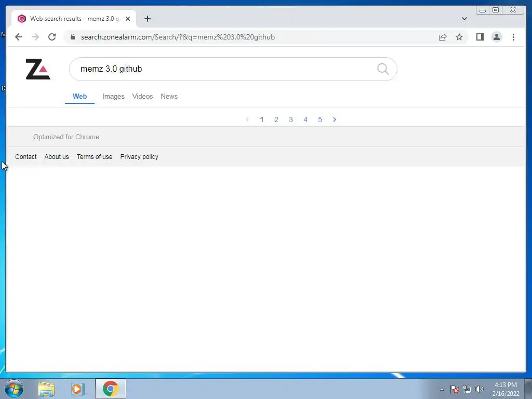Go to results page 3

291,119
